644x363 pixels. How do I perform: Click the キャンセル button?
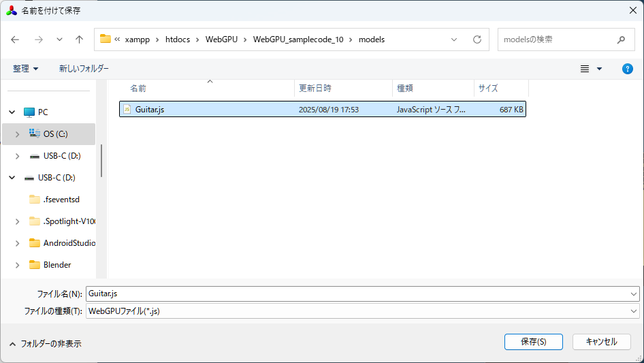click(x=601, y=342)
